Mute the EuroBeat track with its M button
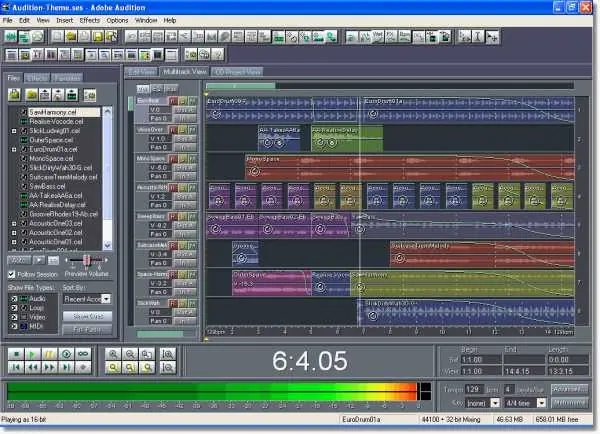The height and width of the screenshot is (434, 600). (191, 101)
